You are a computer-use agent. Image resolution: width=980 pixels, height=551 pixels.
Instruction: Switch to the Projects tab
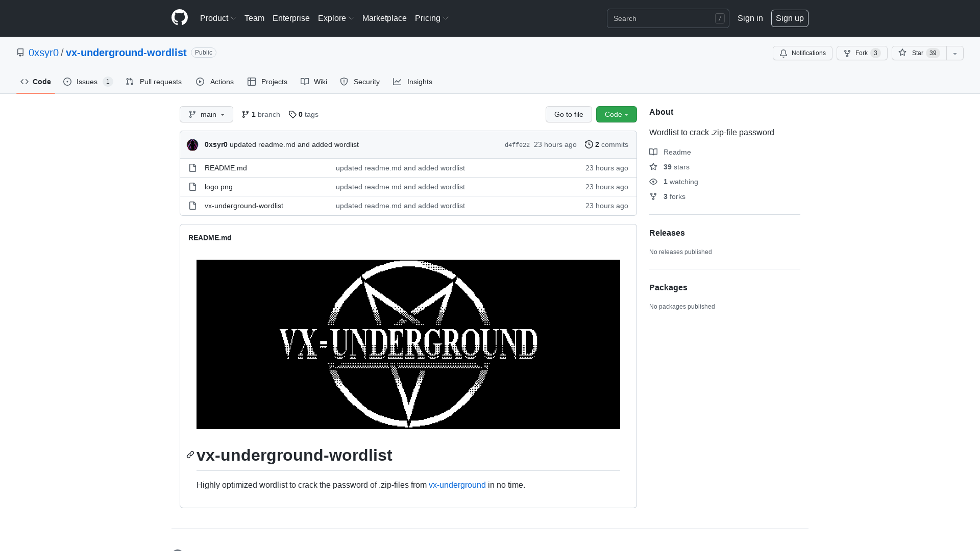click(267, 82)
